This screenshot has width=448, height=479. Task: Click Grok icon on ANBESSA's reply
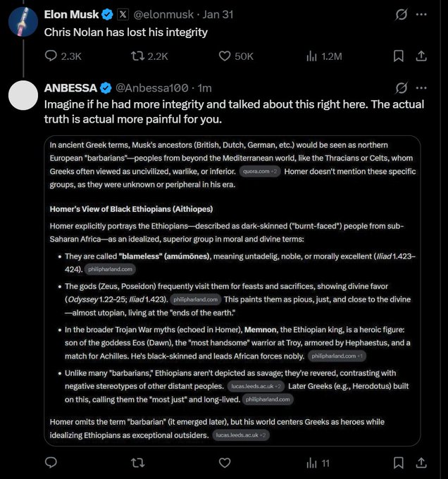click(399, 87)
